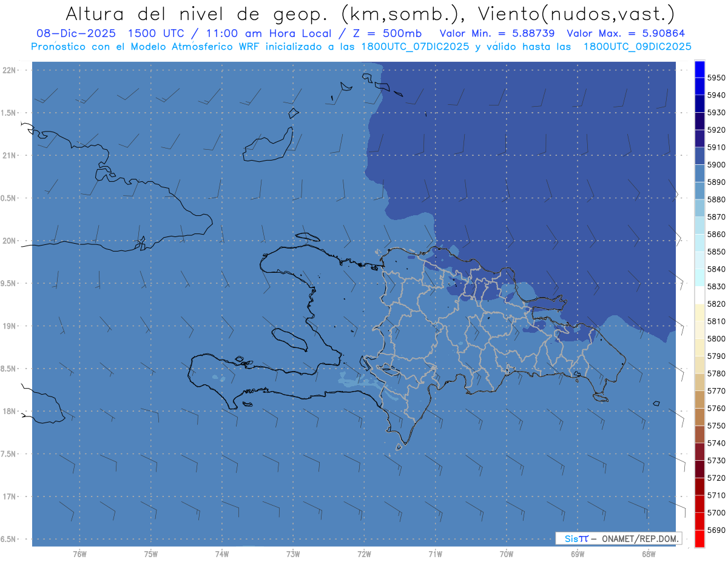The width and height of the screenshot is (728, 562).
Task: Click the bright blue swatch above 5950
Action: tap(699, 69)
